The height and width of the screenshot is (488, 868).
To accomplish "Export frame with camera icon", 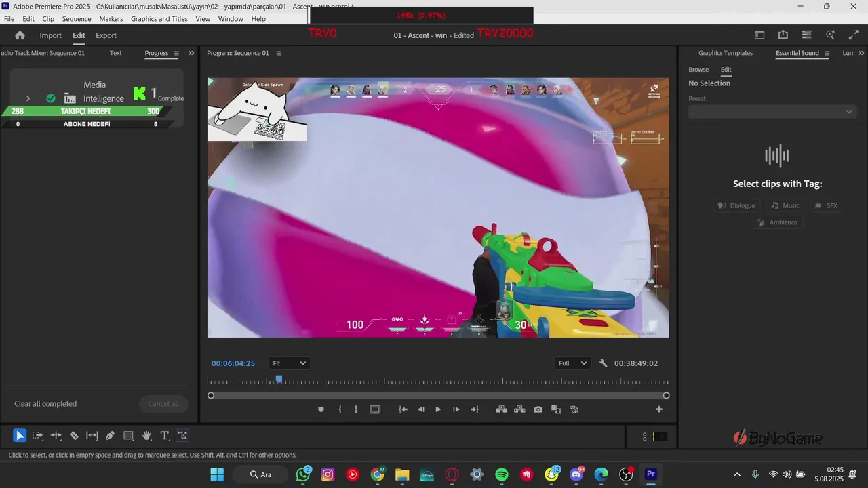I will 538,409.
